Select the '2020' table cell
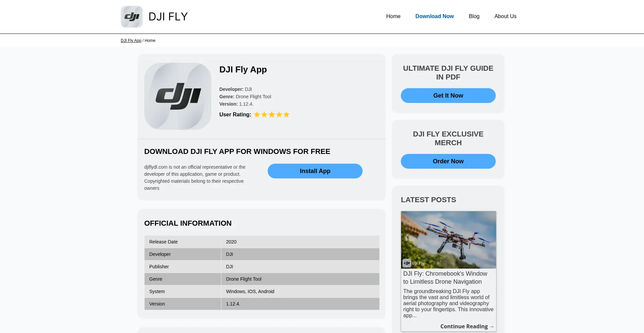 300,242
